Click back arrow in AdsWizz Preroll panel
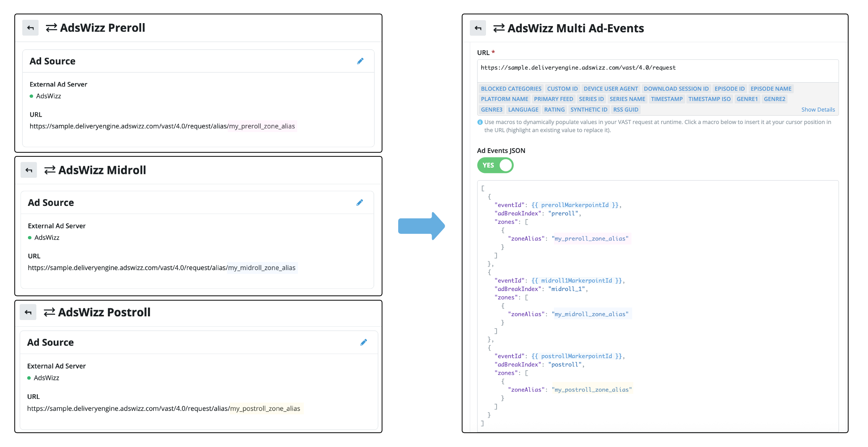The width and height of the screenshot is (868, 447). (x=30, y=28)
